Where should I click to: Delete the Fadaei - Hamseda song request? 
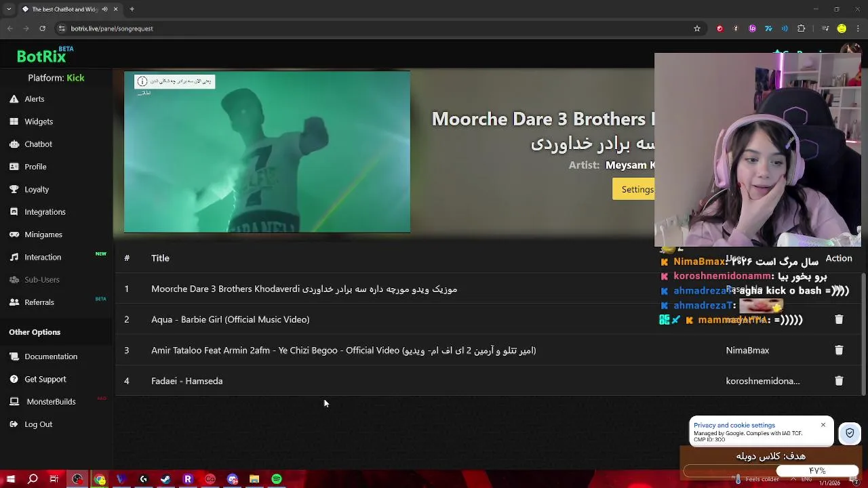[839, 381]
